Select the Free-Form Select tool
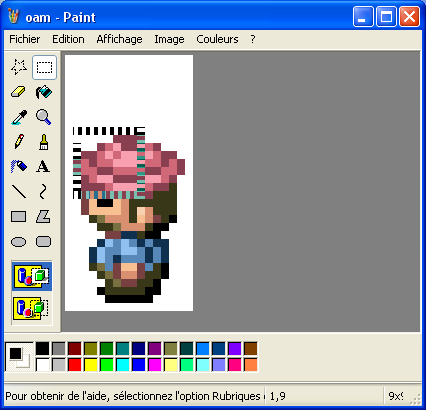Viewport: 426px width, 410px height. pos(19,67)
